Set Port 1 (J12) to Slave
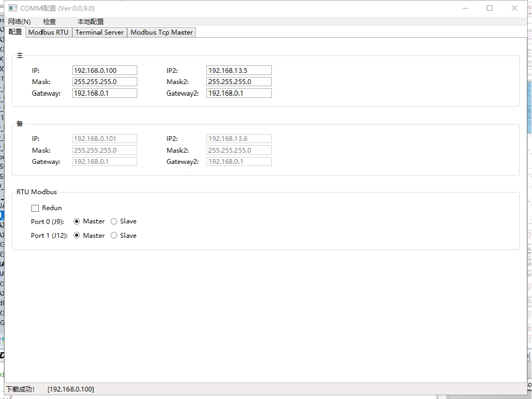 [114, 235]
